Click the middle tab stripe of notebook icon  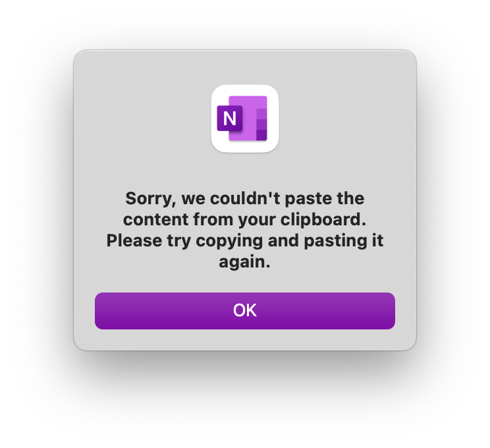pos(261,125)
